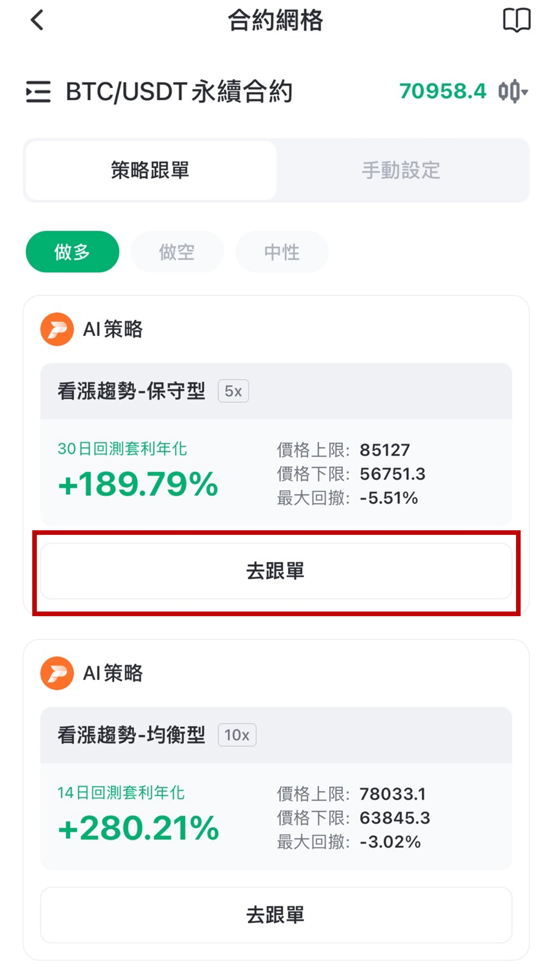Open the 看漲趨勢-均衡型 strategy header
Screen dimensions: 553x980
[276, 735]
